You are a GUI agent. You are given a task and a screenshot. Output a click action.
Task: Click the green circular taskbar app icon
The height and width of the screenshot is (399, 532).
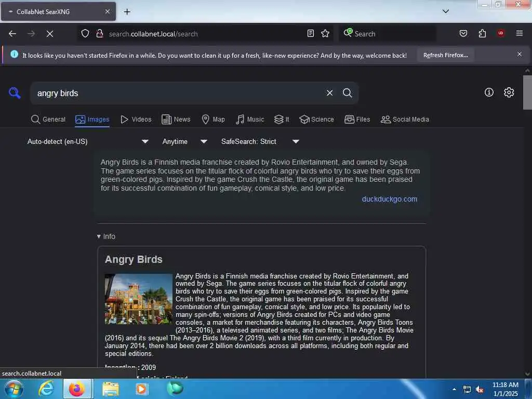pyautogui.click(x=175, y=389)
